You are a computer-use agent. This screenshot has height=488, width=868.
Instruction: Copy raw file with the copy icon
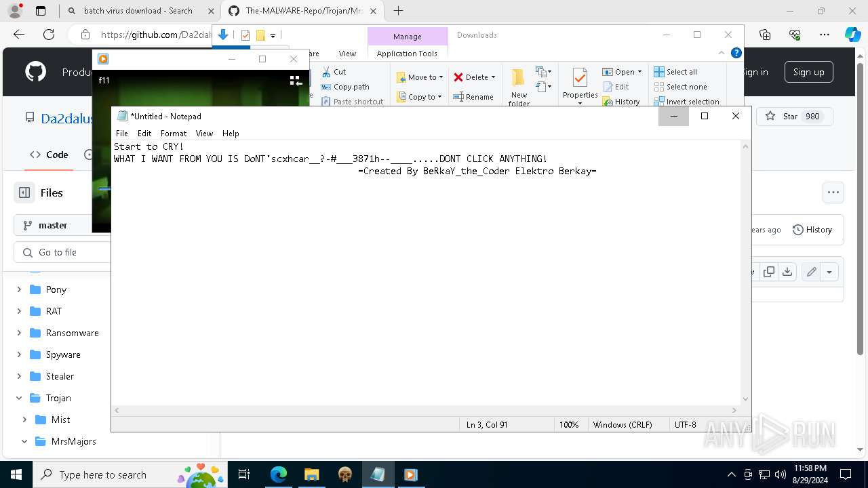pos(769,272)
